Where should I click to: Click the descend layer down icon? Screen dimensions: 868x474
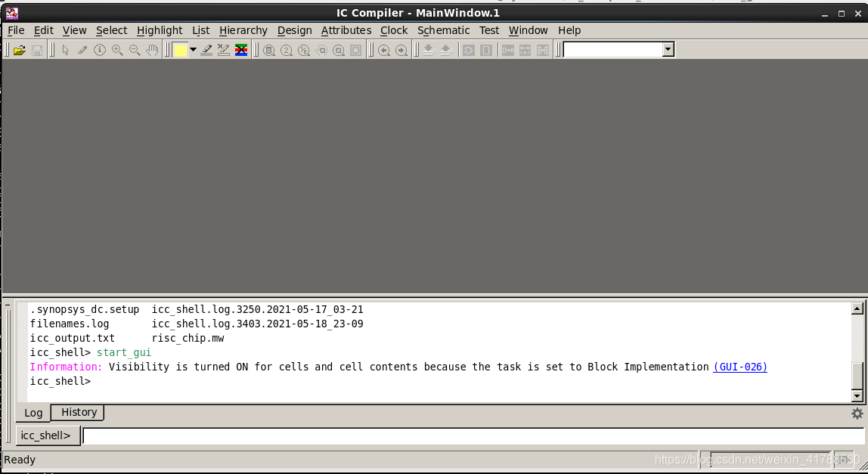429,51
